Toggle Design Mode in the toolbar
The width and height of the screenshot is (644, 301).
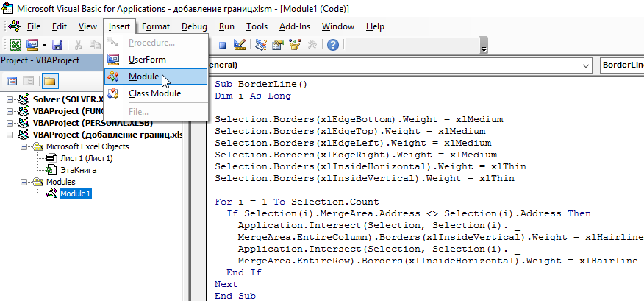(240, 45)
